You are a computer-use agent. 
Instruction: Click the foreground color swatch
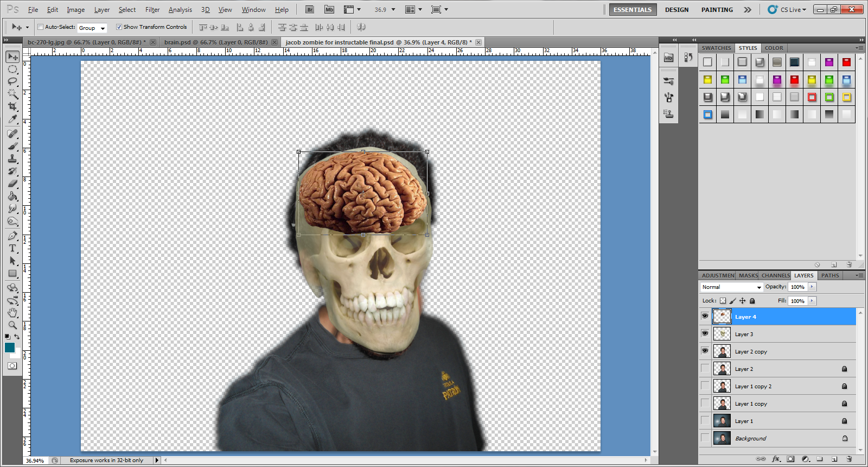[10, 348]
